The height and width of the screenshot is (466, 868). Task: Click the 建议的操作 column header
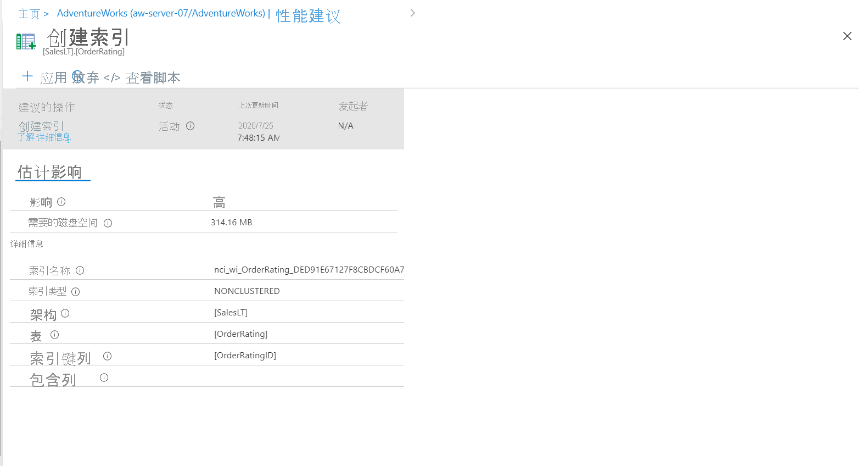[46, 107]
